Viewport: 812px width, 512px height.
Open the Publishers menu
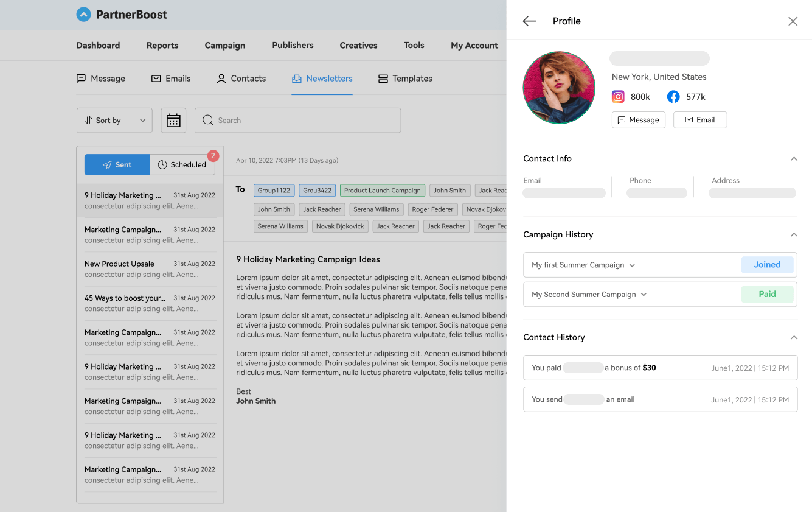(293, 46)
